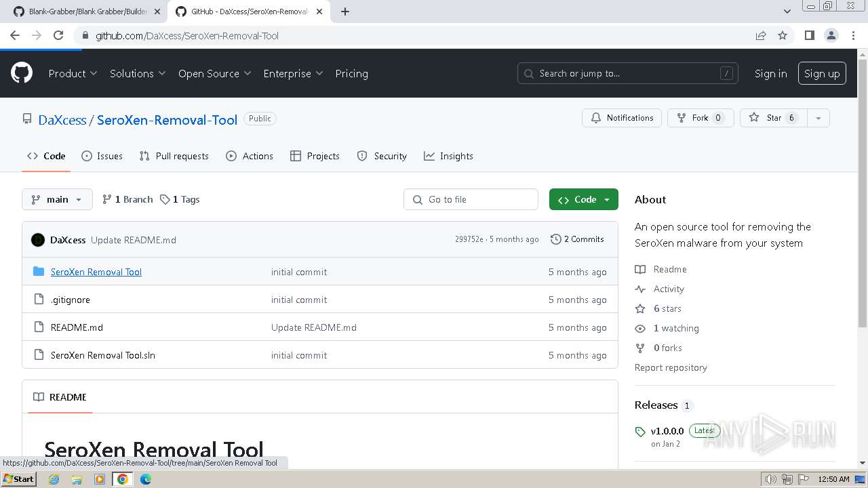This screenshot has width=868, height=488.
Task: Launch the media player taskbar icon
Action: (x=100, y=479)
